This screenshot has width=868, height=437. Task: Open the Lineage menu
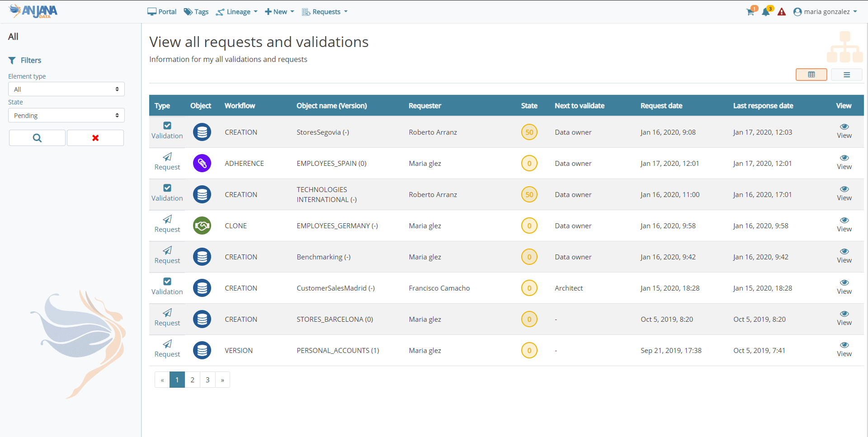[x=237, y=12]
